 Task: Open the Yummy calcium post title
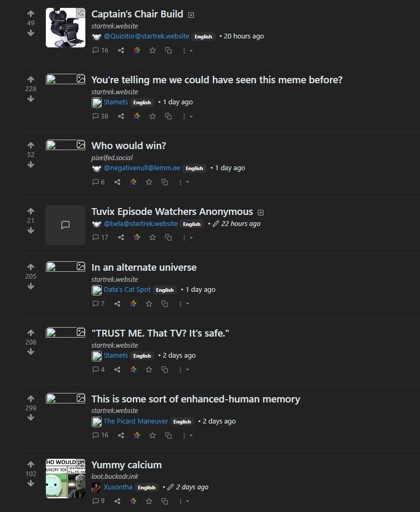click(126, 465)
